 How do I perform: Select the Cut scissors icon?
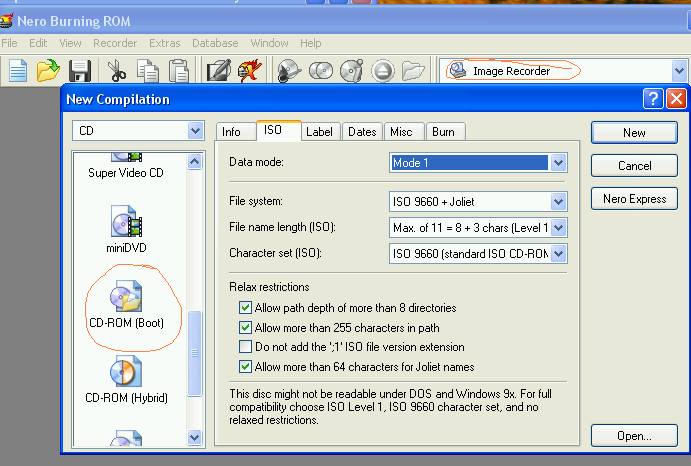pyautogui.click(x=116, y=71)
